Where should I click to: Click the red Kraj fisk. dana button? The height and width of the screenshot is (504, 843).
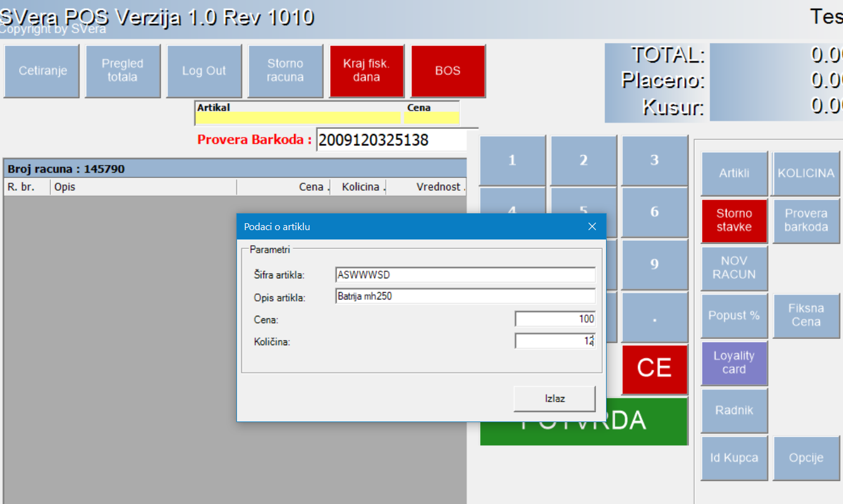coord(366,71)
